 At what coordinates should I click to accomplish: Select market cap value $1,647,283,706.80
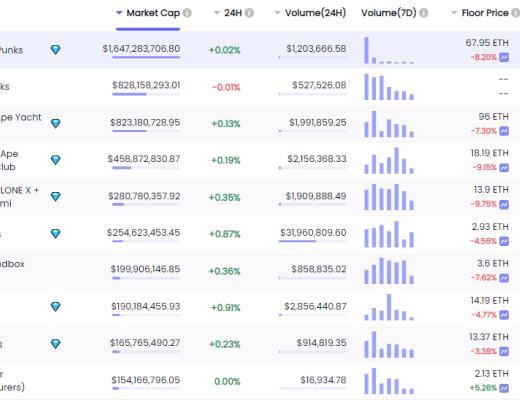tap(141, 49)
